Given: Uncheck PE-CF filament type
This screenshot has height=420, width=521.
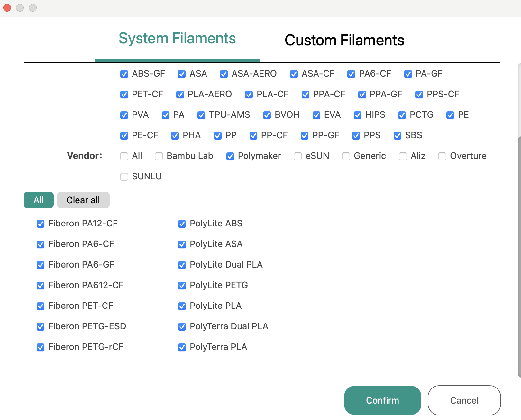Looking at the screenshot, I should click(x=124, y=136).
